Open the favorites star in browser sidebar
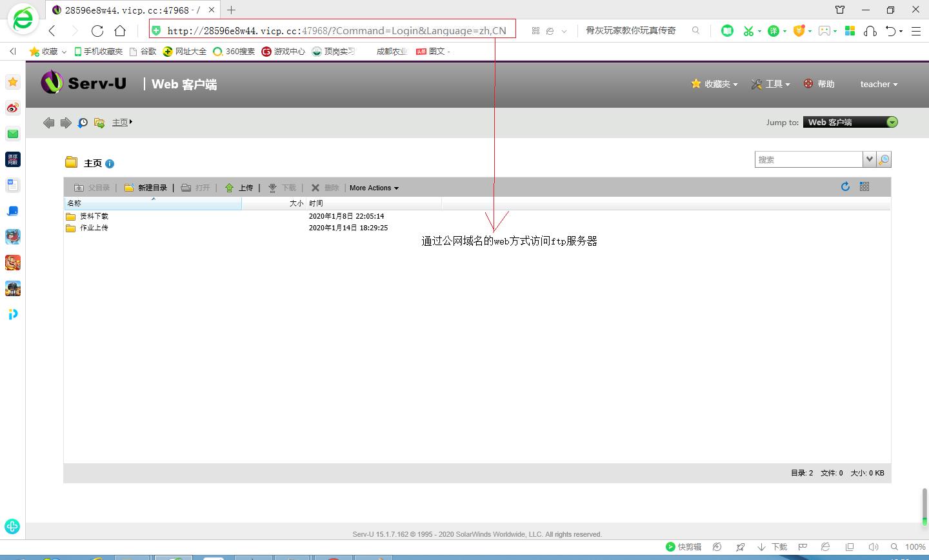The height and width of the screenshot is (560, 929). pos(13,82)
